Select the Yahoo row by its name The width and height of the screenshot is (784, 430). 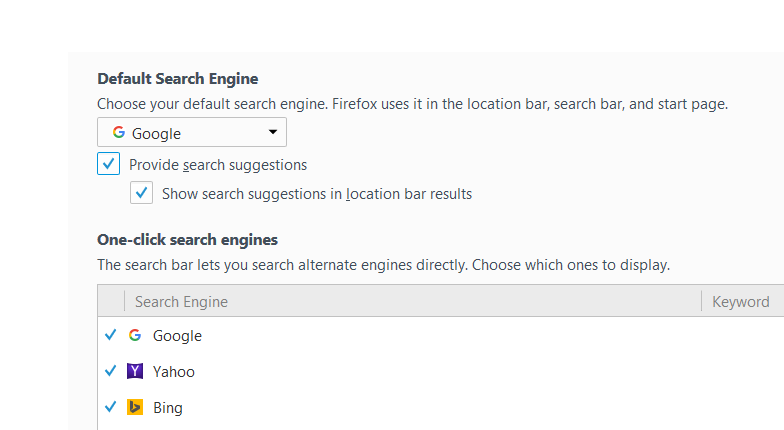click(174, 372)
